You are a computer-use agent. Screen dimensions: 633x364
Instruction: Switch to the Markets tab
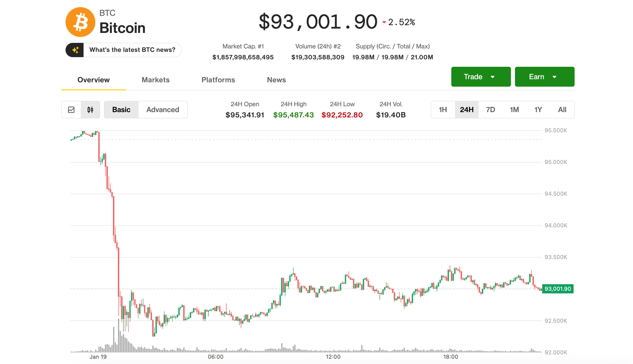[x=155, y=80]
